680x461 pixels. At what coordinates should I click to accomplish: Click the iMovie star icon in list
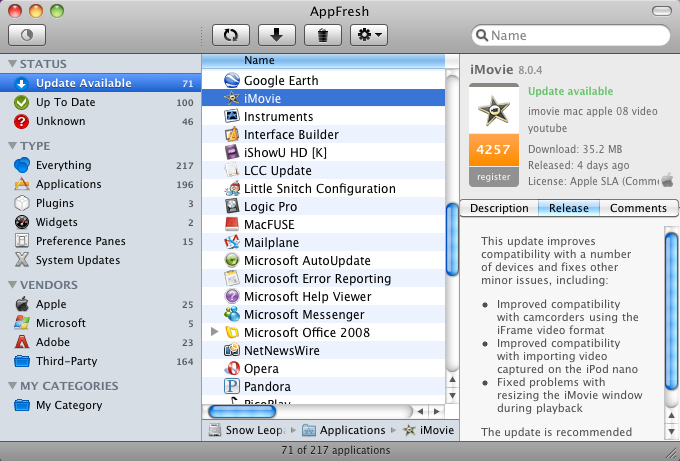tap(232, 98)
